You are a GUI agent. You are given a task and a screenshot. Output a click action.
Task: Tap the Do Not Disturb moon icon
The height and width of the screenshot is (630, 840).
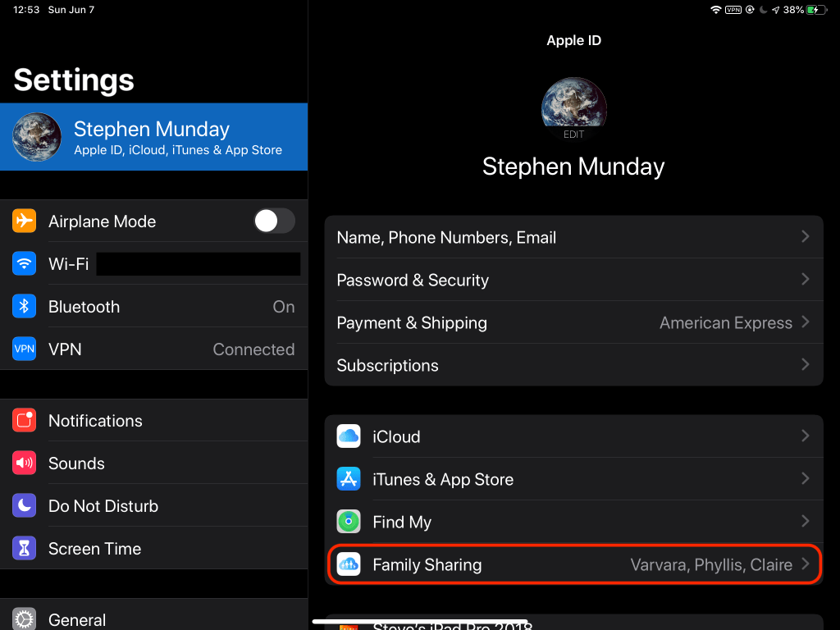click(x=25, y=506)
